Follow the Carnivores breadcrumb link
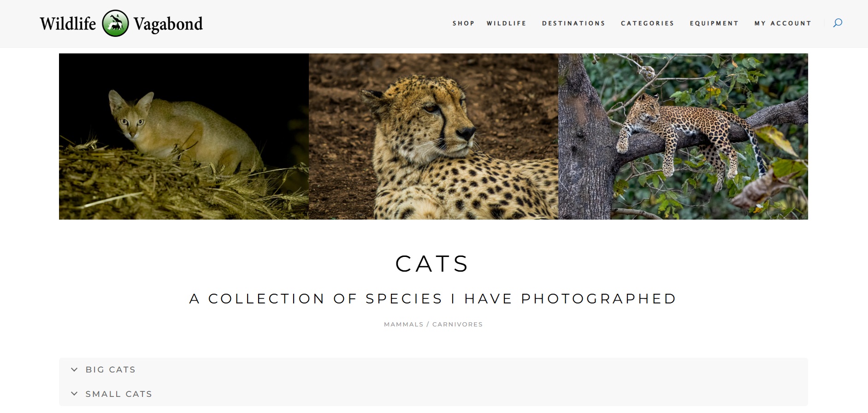The width and height of the screenshot is (868, 413). [x=457, y=324]
